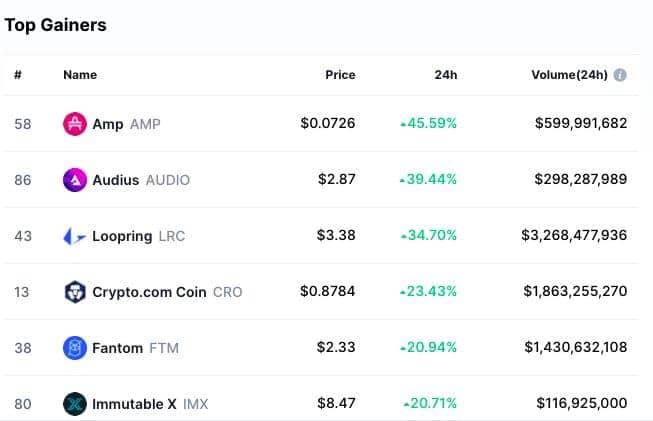Sort by the Price column header
This screenshot has height=421, width=653.
point(340,75)
